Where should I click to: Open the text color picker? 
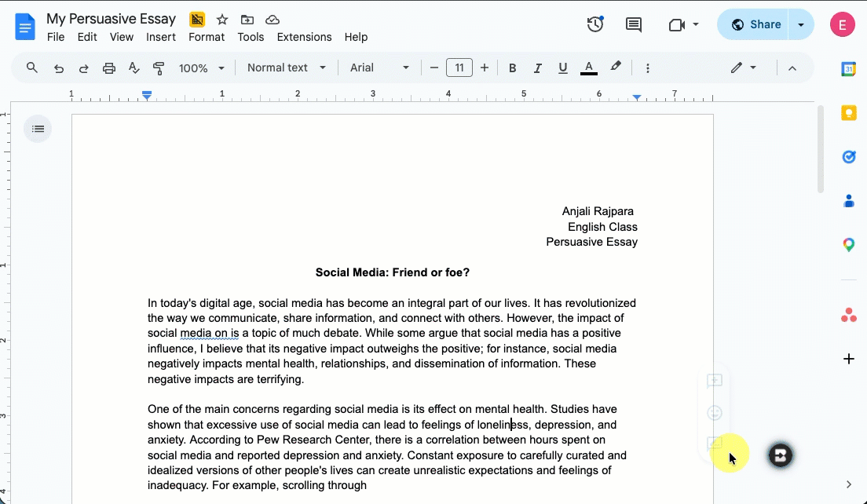tap(588, 68)
